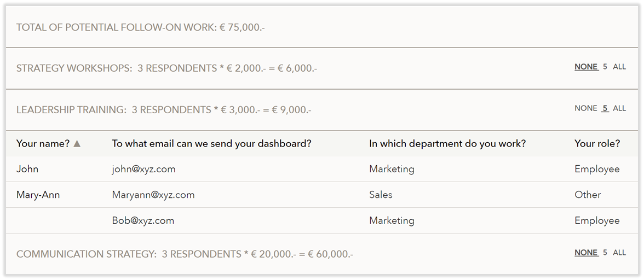Show ALL respondents for Strategy Workshops
The image size is (644, 280).
click(x=619, y=67)
